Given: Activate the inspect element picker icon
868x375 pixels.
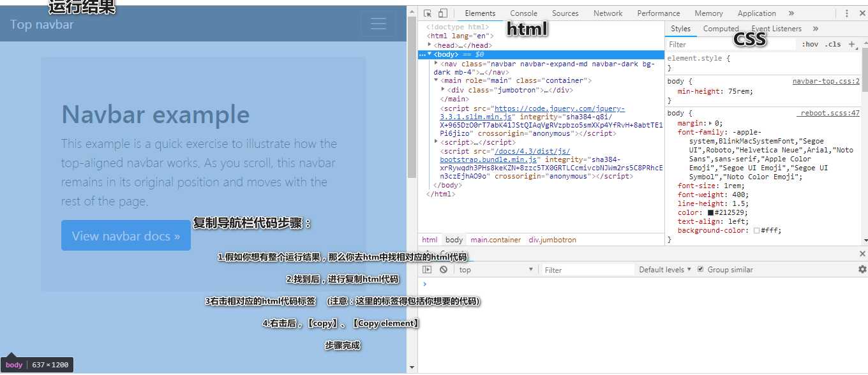Looking at the screenshot, I should coord(428,13).
